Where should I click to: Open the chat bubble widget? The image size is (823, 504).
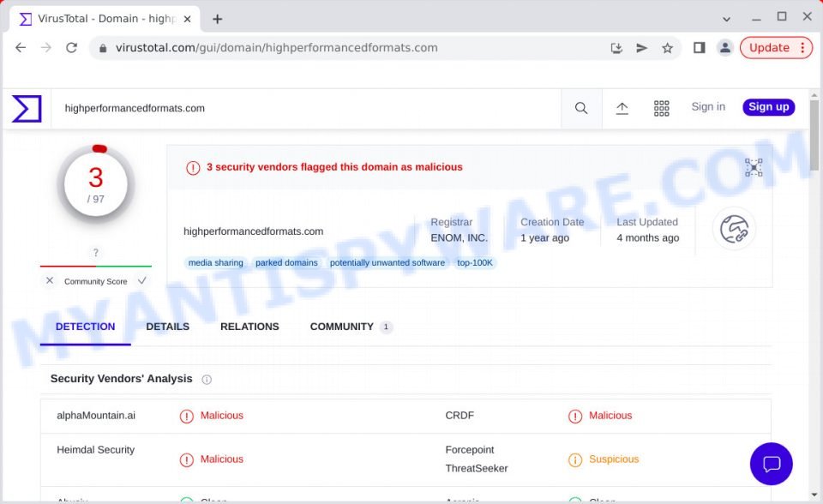(771, 464)
